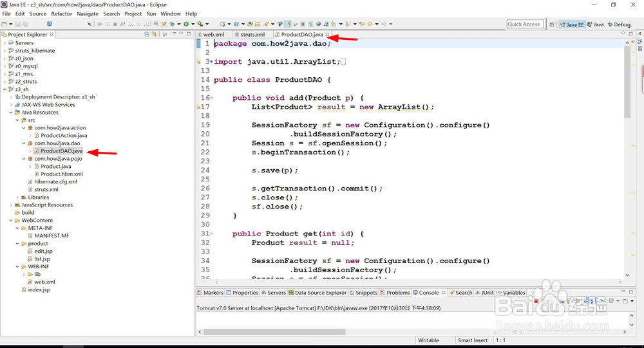Click the Save All toolbar icon

[x=26, y=24]
